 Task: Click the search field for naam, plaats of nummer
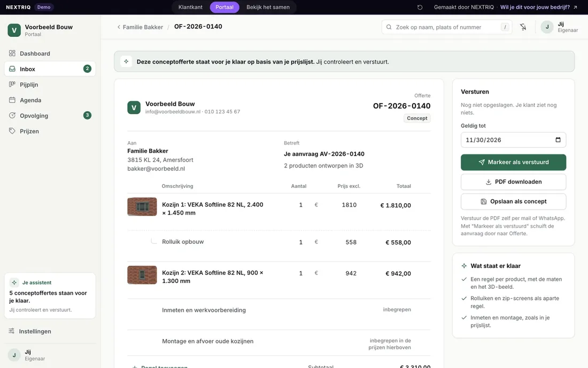point(447,27)
